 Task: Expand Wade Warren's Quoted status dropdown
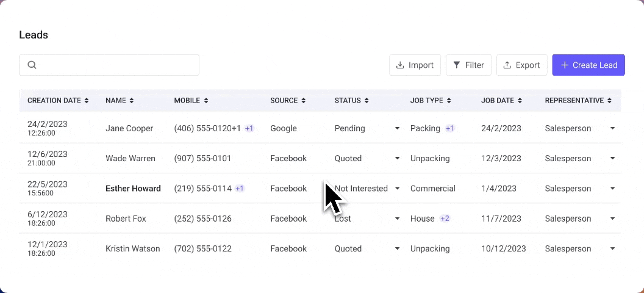tap(397, 159)
